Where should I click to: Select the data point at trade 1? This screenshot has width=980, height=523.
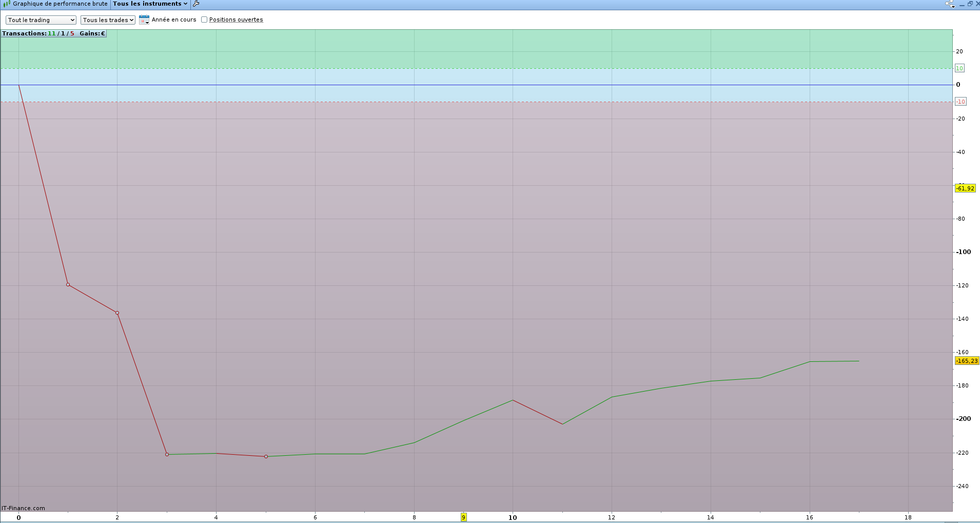point(68,285)
